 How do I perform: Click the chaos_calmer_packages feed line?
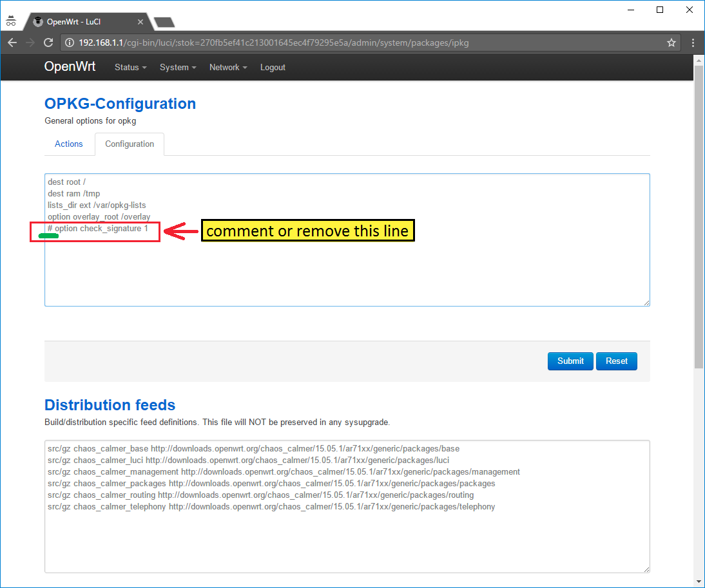(271, 484)
